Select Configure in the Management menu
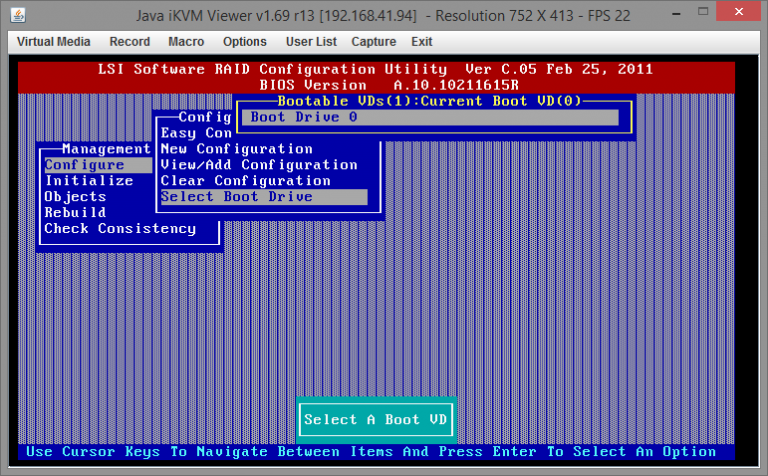Image resolution: width=768 pixels, height=476 pixels. click(85, 165)
